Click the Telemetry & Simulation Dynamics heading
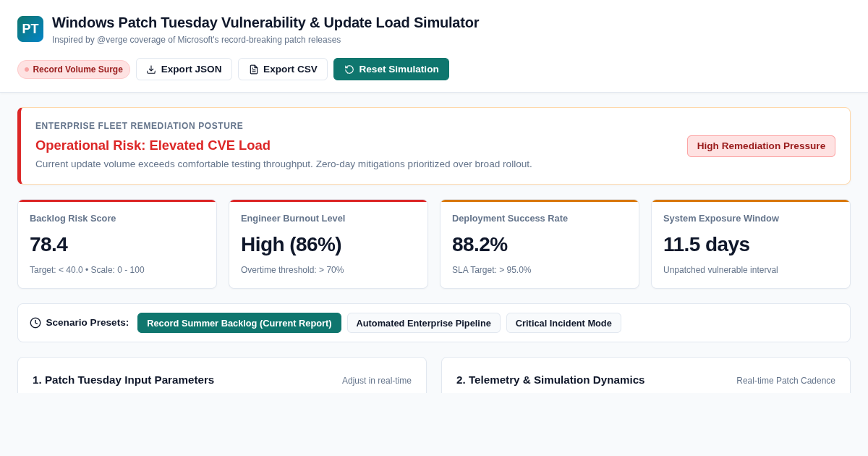The width and height of the screenshot is (868, 456). coord(550,380)
